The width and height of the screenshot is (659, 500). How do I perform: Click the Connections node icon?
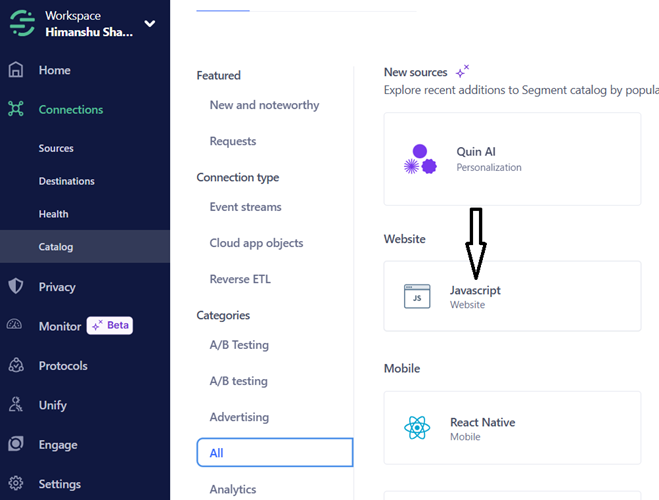tap(16, 109)
